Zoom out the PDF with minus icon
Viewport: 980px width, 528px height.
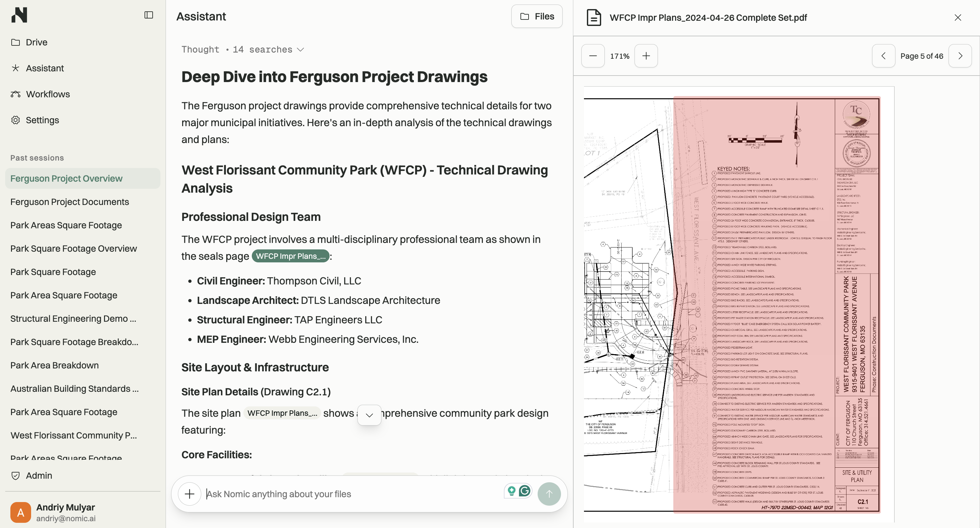[x=593, y=56]
